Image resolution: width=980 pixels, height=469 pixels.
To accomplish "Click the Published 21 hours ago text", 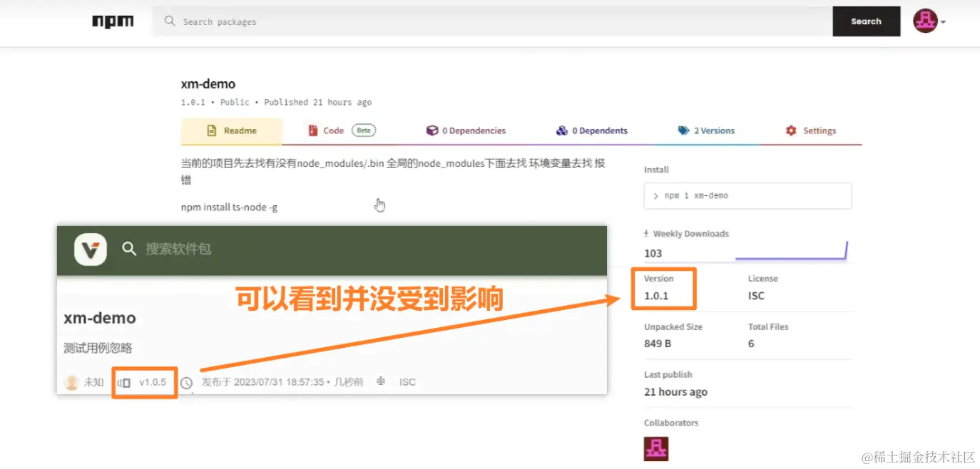I will tap(318, 103).
